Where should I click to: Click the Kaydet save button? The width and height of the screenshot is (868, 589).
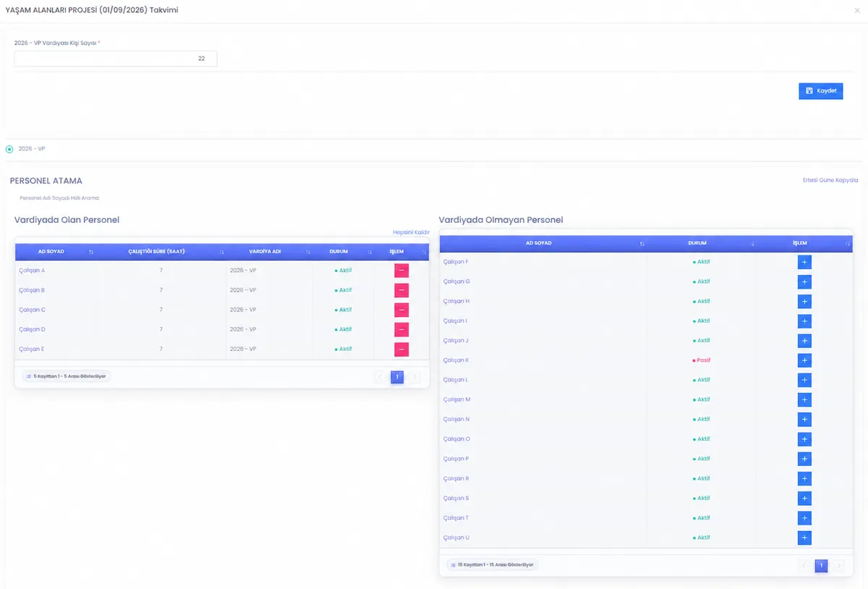click(821, 90)
